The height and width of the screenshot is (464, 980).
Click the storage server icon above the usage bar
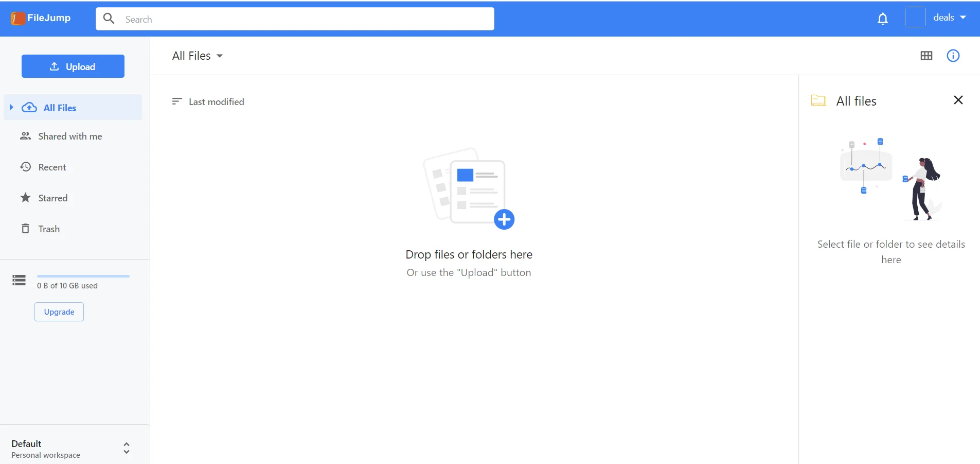coord(19,280)
